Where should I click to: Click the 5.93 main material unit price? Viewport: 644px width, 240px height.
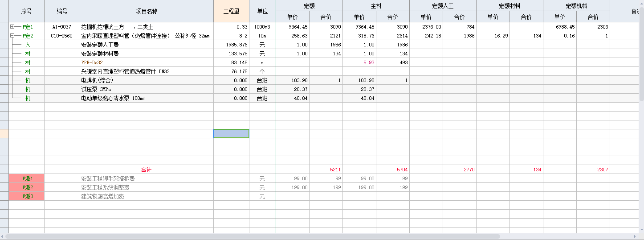368,62
